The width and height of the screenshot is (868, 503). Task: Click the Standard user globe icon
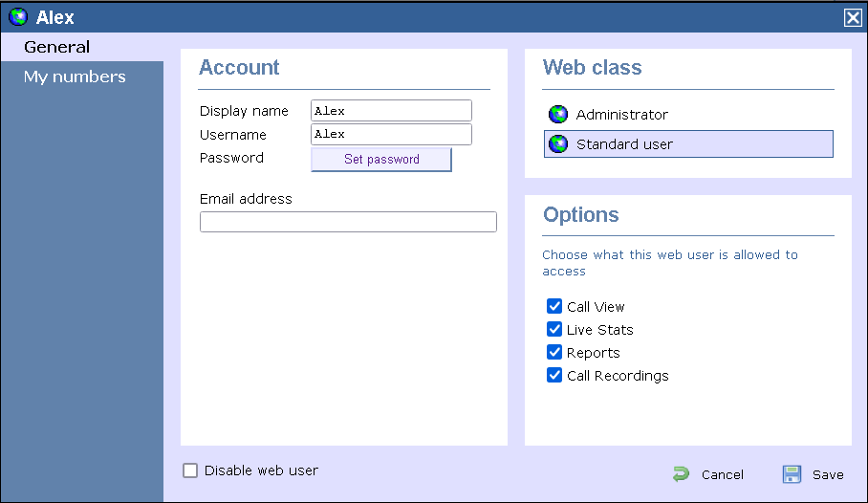pyautogui.click(x=558, y=144)
